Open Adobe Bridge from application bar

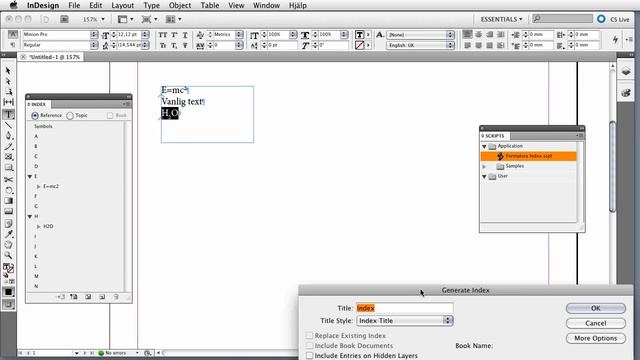[64, 19]
